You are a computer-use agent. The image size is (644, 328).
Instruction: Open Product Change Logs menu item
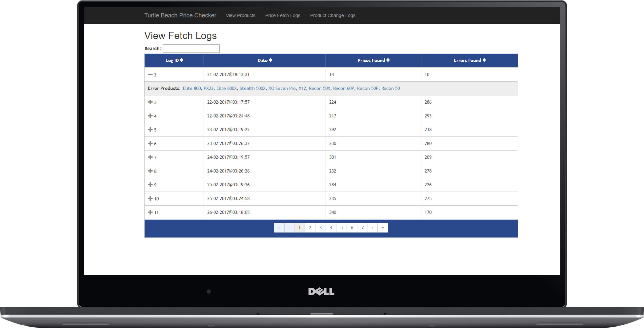tap(333, 15)
